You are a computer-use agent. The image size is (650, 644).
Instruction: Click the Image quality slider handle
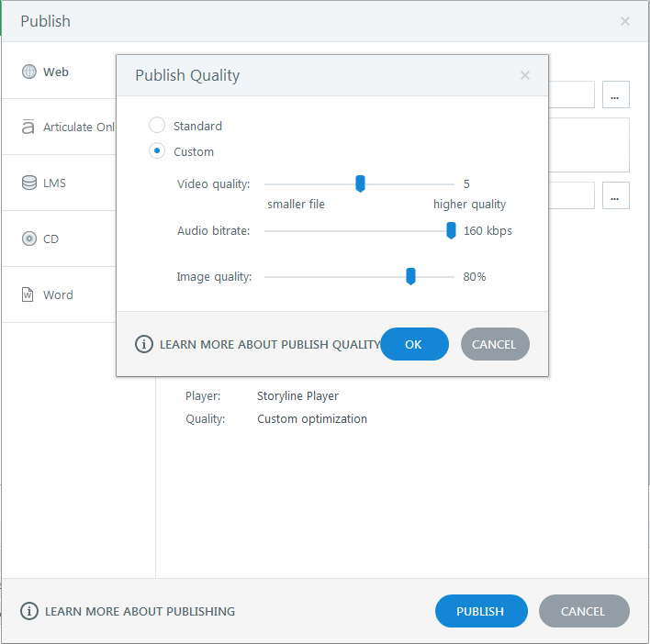pyautogui.click(x=410, y=276)
